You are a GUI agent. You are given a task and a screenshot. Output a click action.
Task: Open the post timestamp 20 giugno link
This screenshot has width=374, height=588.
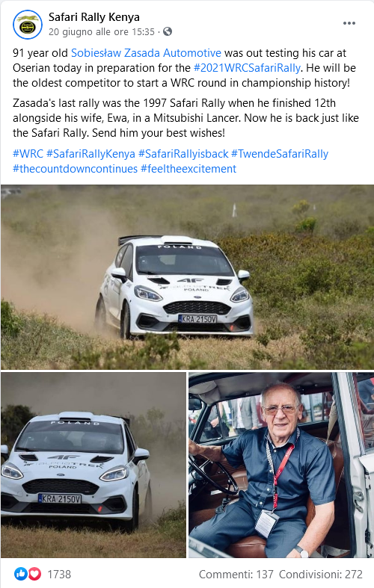102,32
